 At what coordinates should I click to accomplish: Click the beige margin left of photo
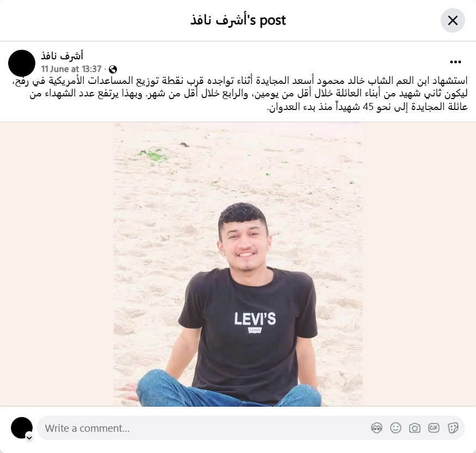click(57, 264)
